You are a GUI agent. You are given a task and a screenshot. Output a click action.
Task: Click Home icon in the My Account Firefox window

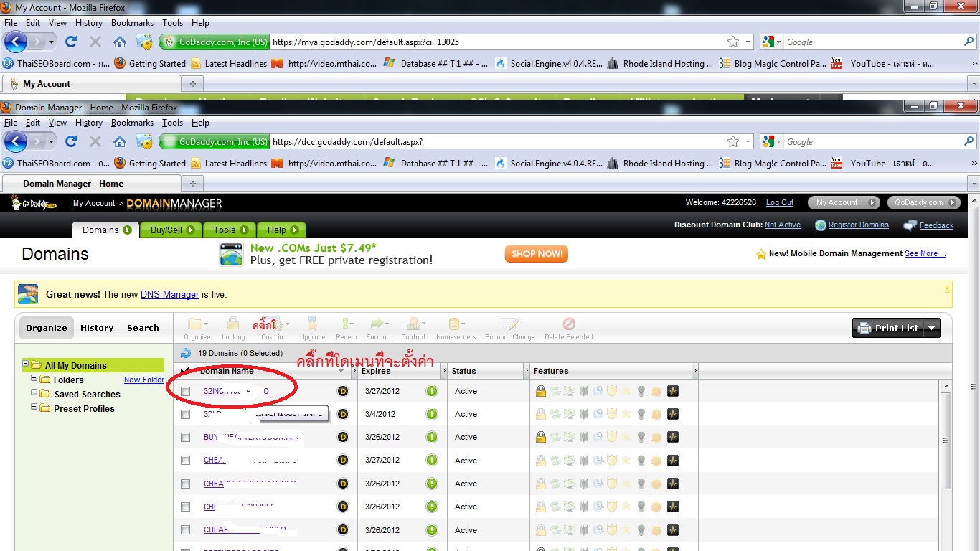(x=120, y=42)
